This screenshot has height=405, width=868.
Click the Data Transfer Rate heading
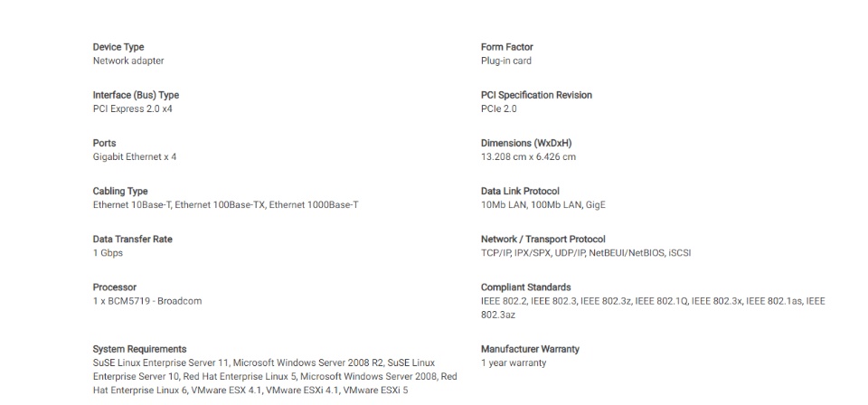click(x=132, y=240)
